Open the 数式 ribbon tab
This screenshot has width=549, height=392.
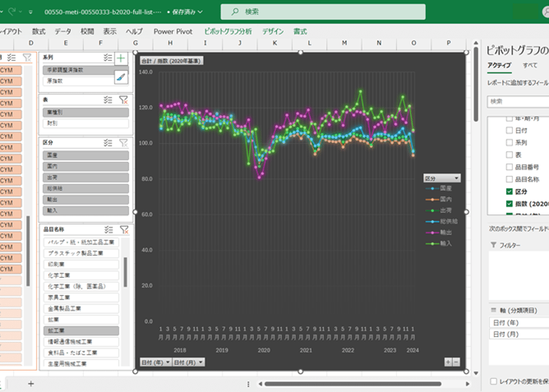coord(39,31)
